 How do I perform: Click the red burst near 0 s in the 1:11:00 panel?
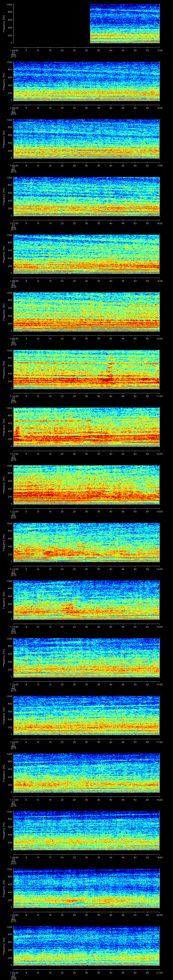(17, 434)
